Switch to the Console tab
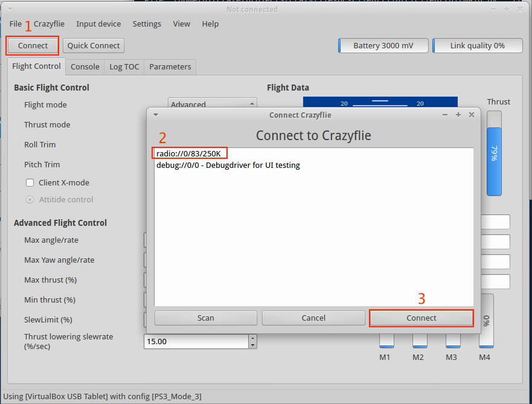This screenshot has height=404, width=532. (85, 67)
